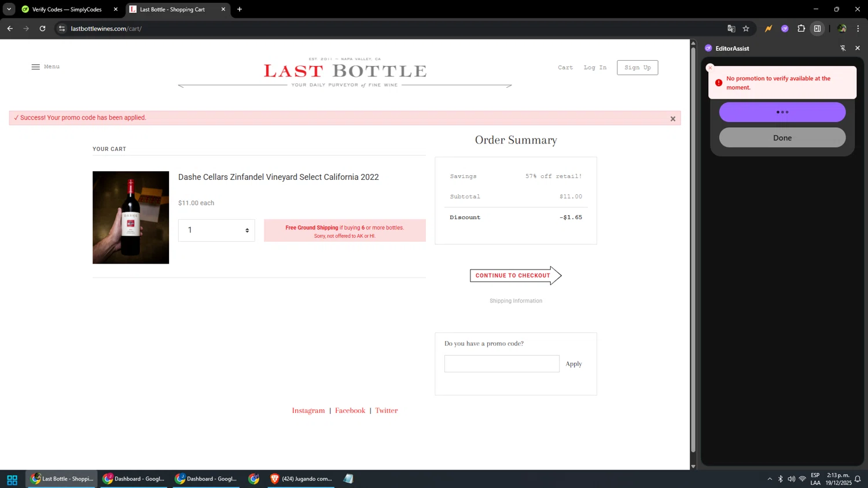Open the Shipping Information link
Image resolution: width=868 pixels, height=488 pixels.
point(516,301)
